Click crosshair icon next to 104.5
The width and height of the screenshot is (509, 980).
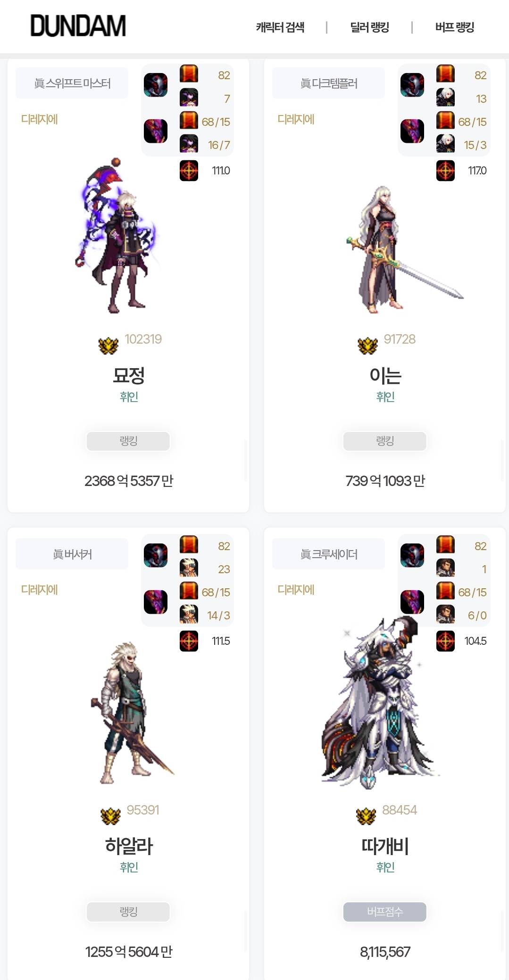[x=445, y=641]
